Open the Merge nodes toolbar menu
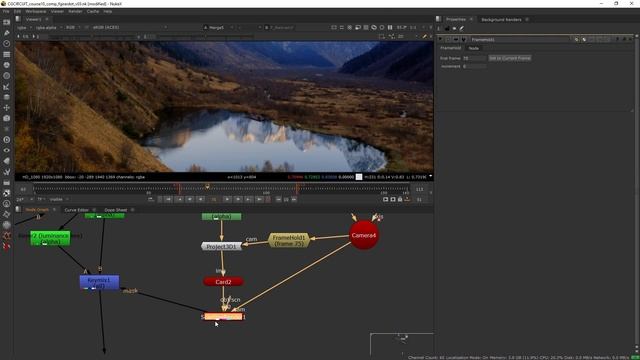The width and height of the screenshot is (640, 360). pos(7,97)
